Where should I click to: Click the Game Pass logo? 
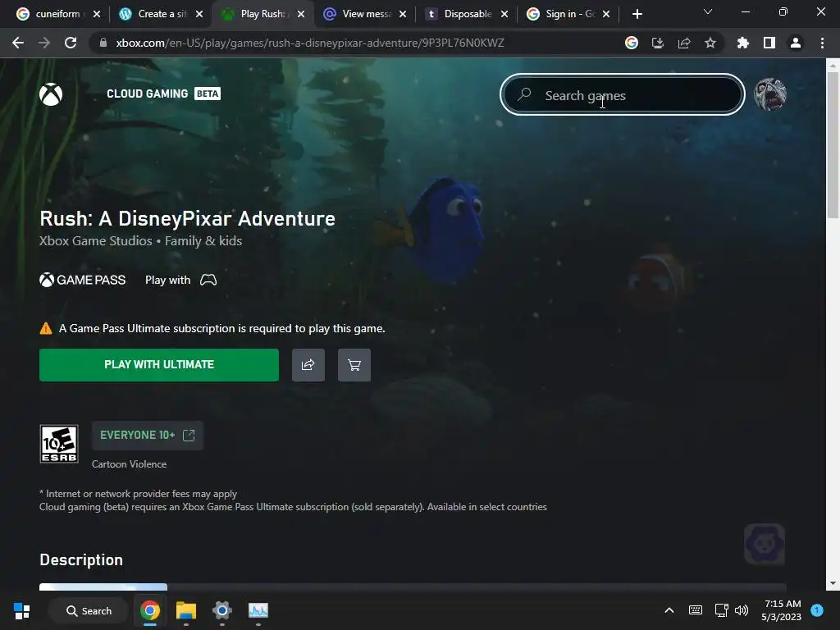pyautogui.click(x=83, y=280)
